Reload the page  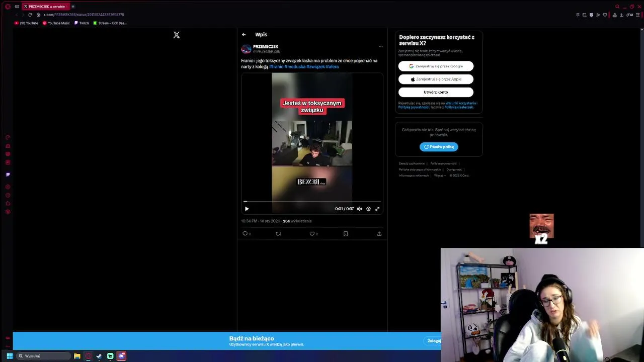tap(30, 15)
